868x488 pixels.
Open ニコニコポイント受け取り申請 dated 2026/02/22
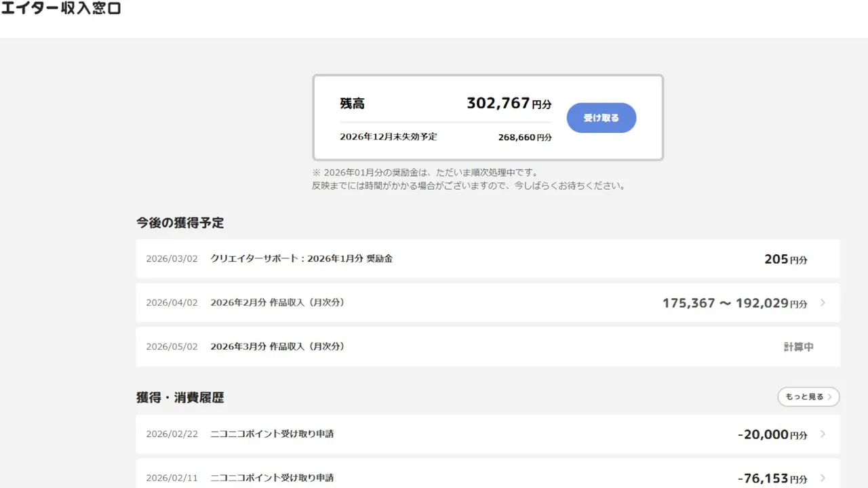pos(272,434)
